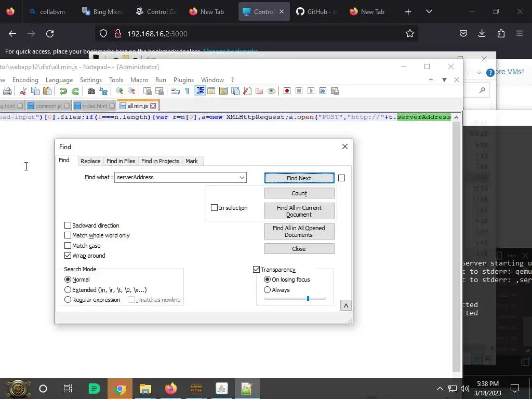Click the Count button
Image resolution: width=532 pixels, height=399 pixels.
[x=299, y=193]
